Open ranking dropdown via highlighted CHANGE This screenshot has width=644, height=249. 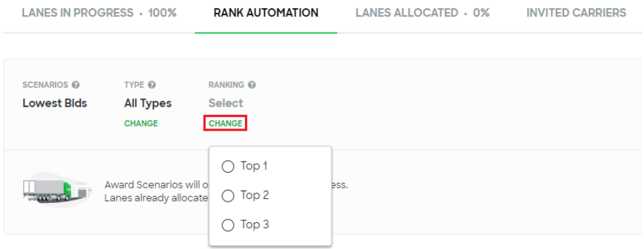pyautogui.click(x=226, y=123)
